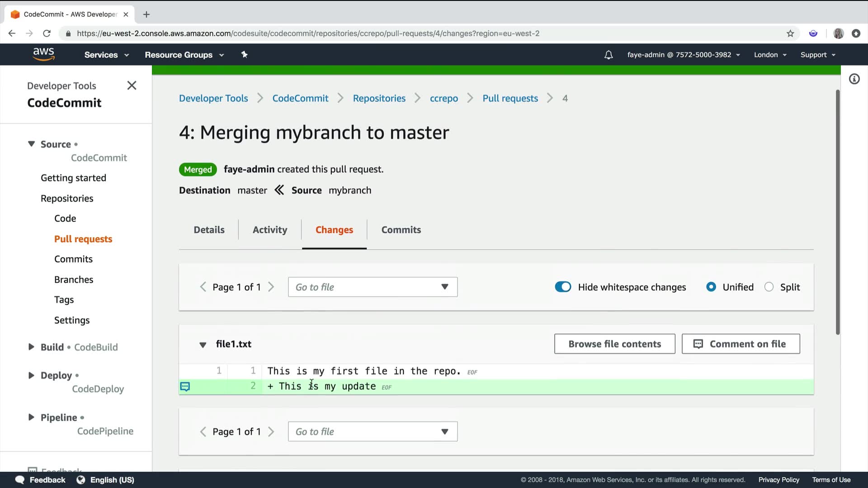Select the Split diff view
Image resolution: width=868 pixels, height=488 pixels.
(769, 287)
